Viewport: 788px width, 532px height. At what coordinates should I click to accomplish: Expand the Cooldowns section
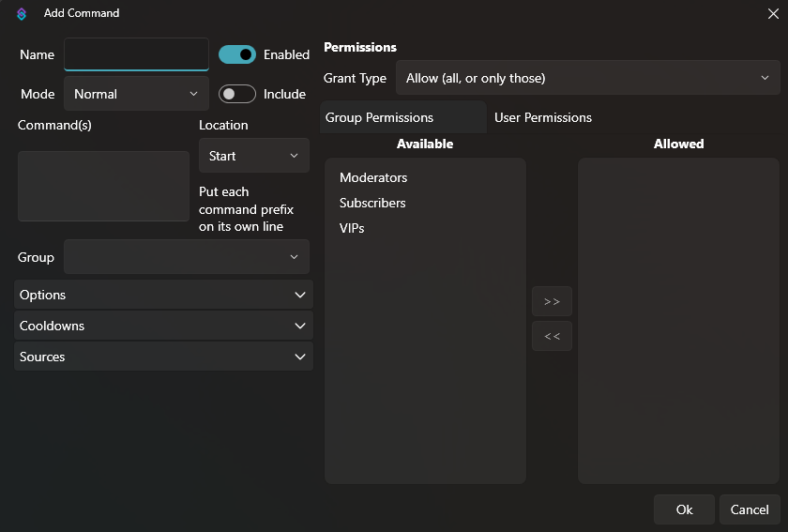coord(163,326)
